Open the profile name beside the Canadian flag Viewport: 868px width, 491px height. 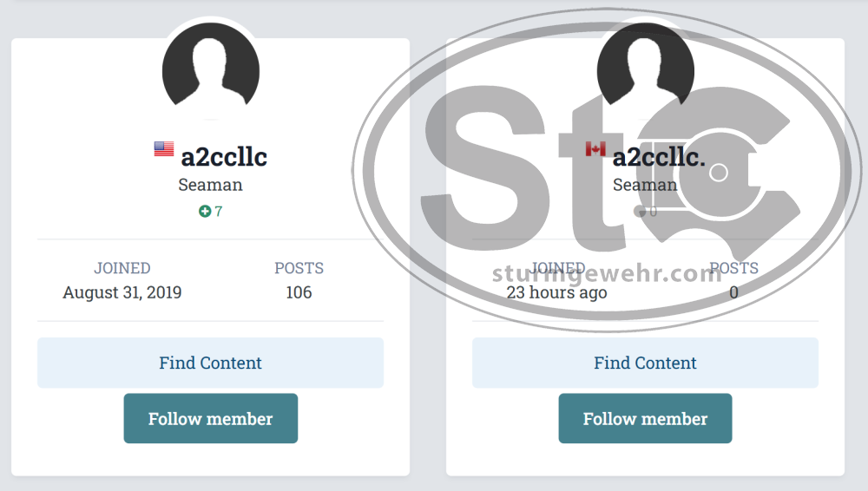point(659,157)
